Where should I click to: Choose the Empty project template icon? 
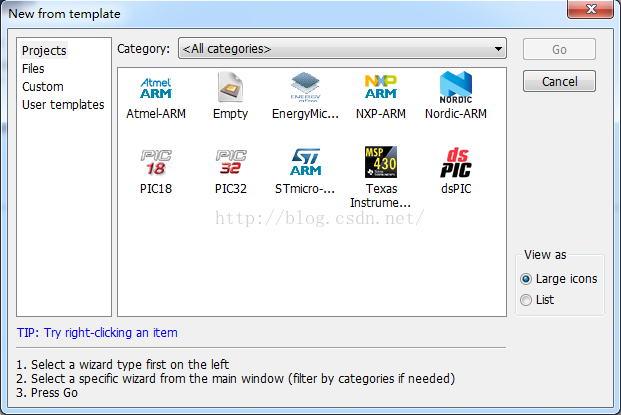click(x=230, y=87)
